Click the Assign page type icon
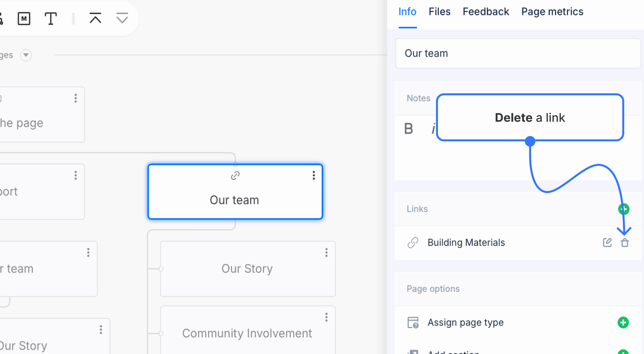This screenshot has width=644, height=354. tap(413, 323)
